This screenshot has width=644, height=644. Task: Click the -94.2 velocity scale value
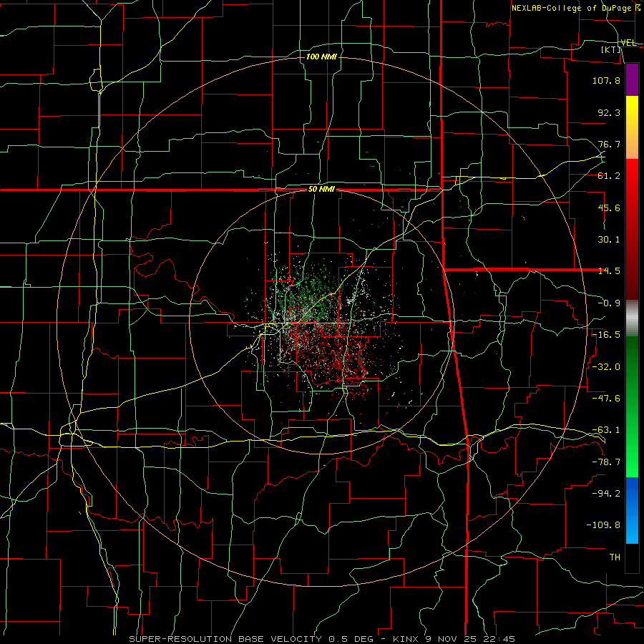tap(606, 493)
